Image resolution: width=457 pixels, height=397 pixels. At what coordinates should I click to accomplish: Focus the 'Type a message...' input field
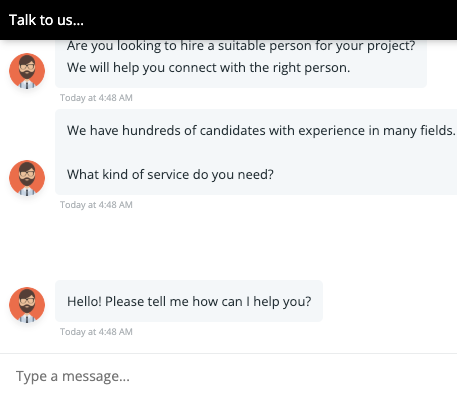coord(228,376)
